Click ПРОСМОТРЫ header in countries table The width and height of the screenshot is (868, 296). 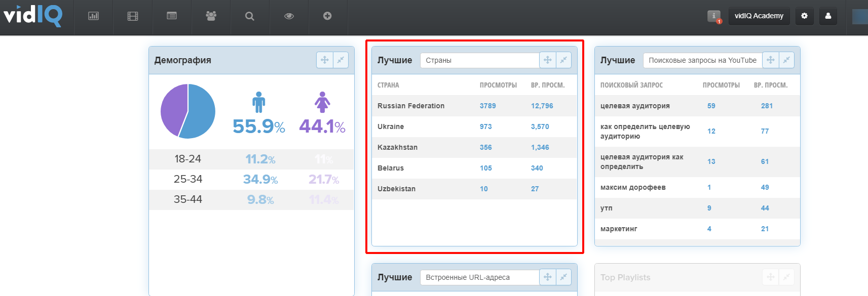[498, 85]
